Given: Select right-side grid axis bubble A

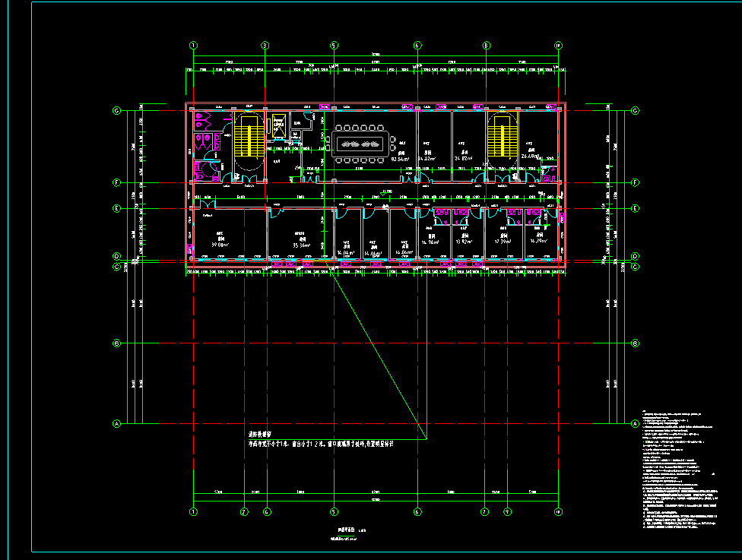Looking at the screenshot, I should [x=635, y=423].
